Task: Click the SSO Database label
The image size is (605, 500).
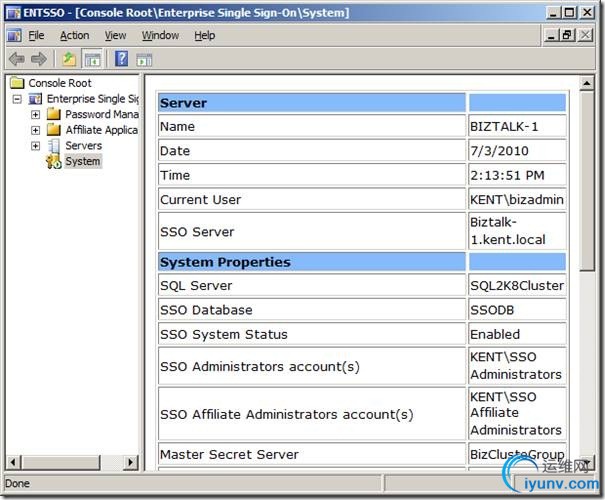Action: coord(206,310)
